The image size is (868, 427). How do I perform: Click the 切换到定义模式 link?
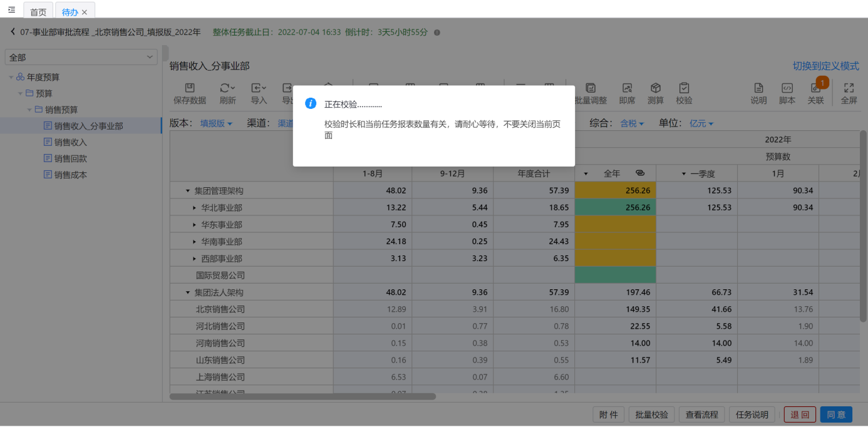[x=825, y=66]
